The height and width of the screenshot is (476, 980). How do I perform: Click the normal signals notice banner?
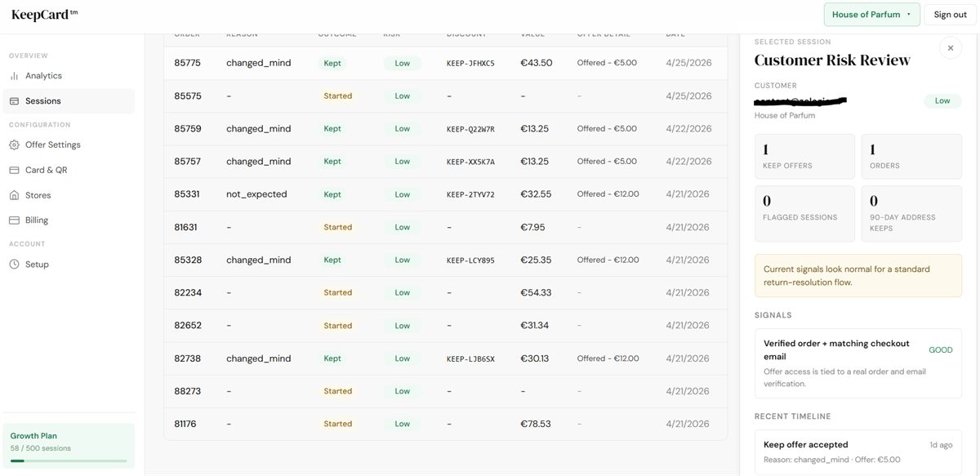pyautogui.click(x=858, y=276)
